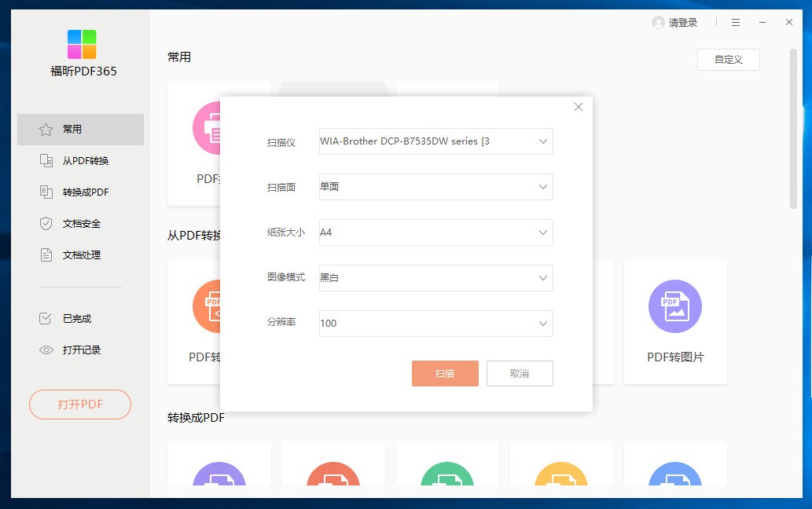Viewport: 812px width, 509px height.
Task: Select the 转换成PDF sidebar icon
Action: pos(46,192)
